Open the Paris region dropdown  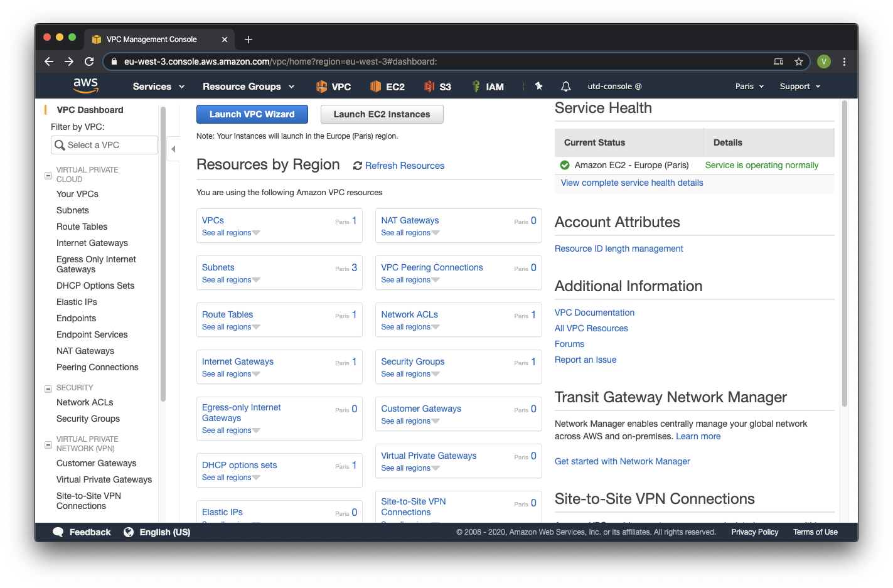tap(750, 87)
